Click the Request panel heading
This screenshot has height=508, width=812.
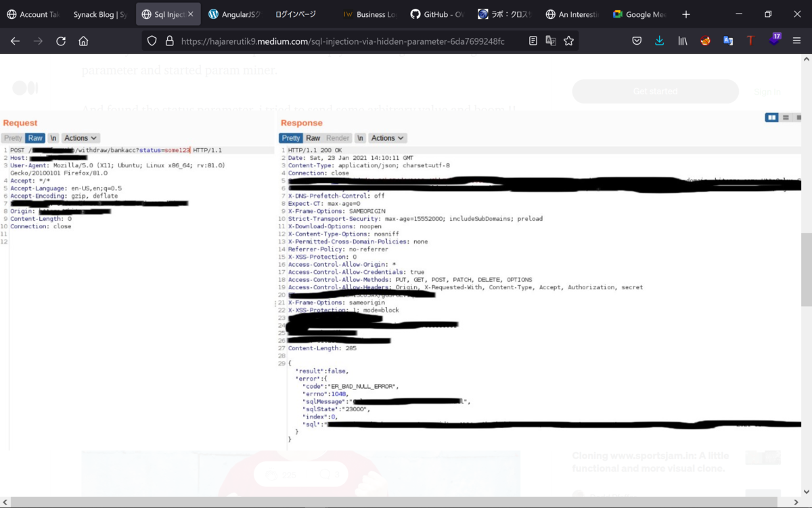(20, 123)
